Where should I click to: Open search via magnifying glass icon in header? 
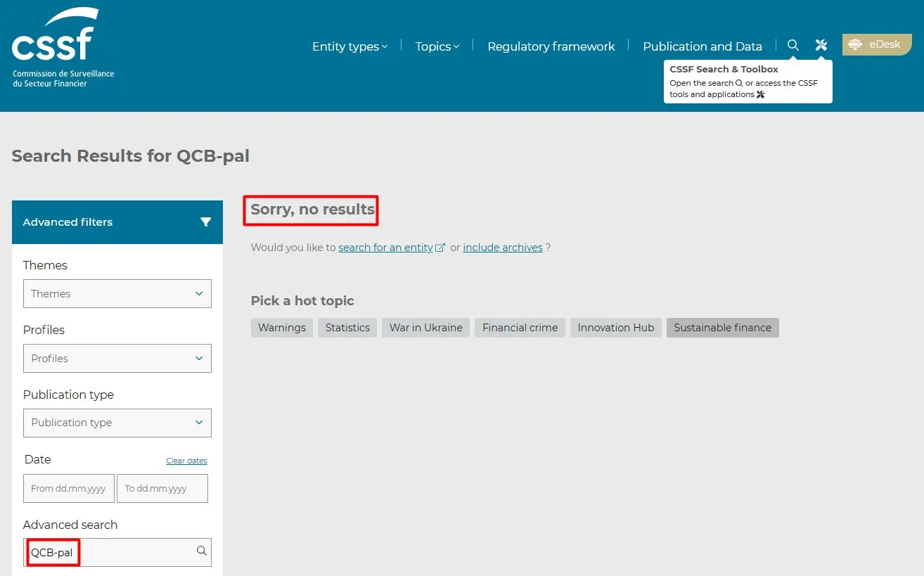point(793,45)
